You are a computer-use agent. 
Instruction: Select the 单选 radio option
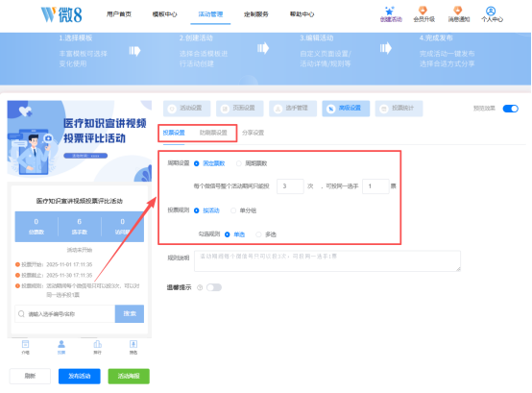tap(228, 234)
